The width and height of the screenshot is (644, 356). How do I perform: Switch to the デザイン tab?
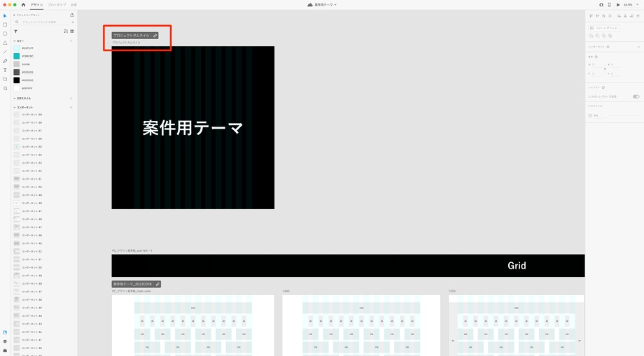(36, 5)
